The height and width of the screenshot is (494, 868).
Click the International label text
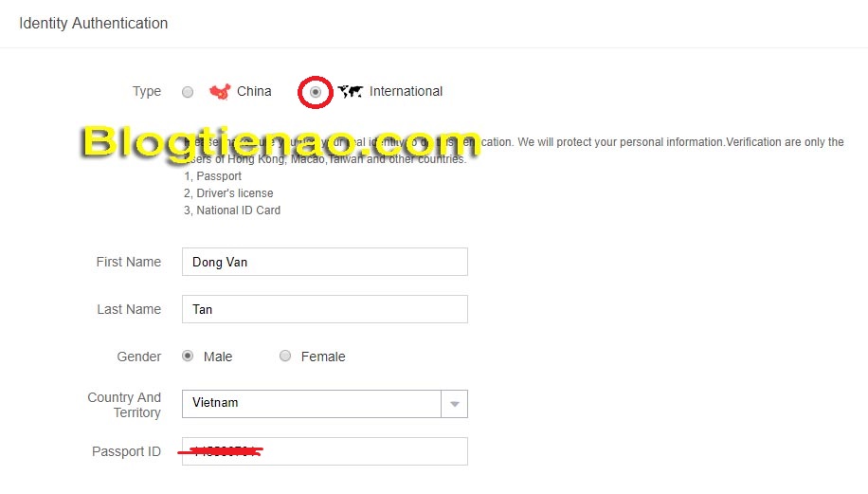pyautogui.click(x=406, y=91)
